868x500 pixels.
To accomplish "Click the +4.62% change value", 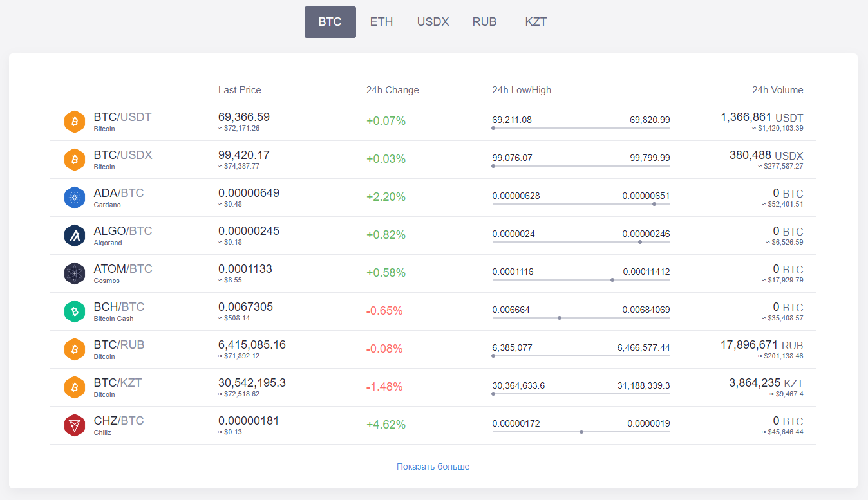I will click(x=386, y=425).
